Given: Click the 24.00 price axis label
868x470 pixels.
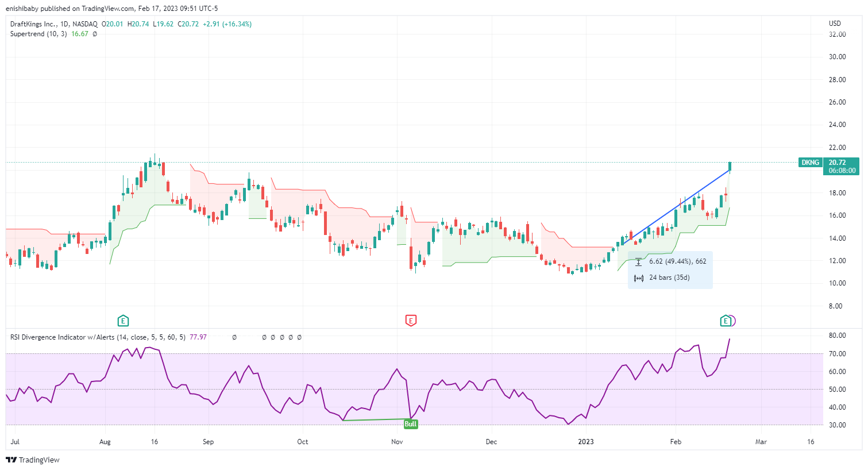Looking at the screenshot, I should (x=837, y=125).
